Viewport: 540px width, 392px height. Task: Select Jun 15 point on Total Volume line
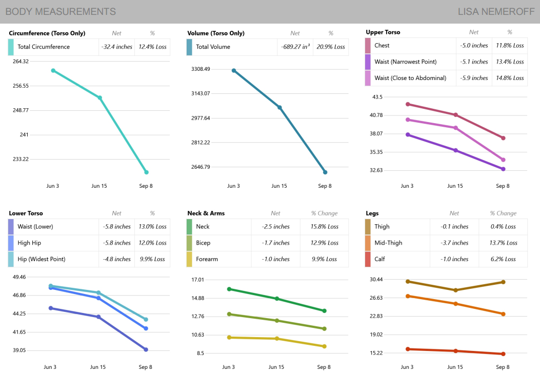pyautogui.click(x=279, y=107)
